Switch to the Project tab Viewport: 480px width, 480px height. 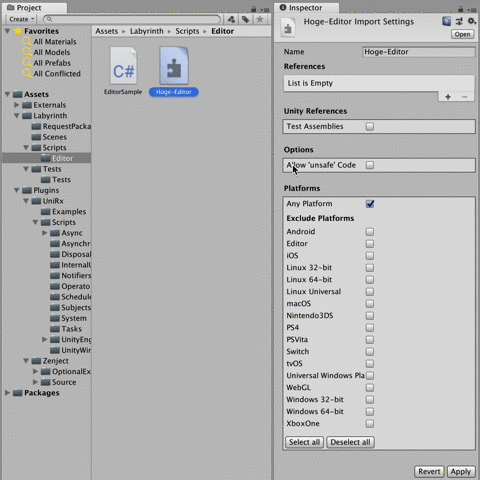(x=35, y=8)
